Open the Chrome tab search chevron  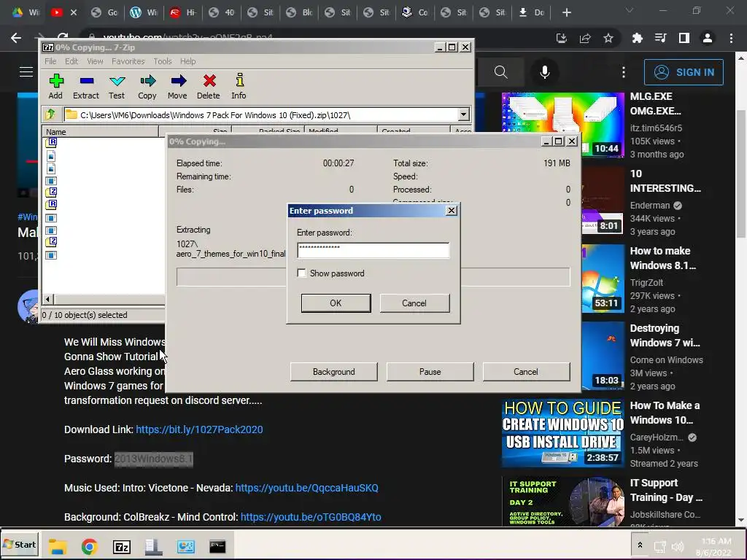click(630, 10)
